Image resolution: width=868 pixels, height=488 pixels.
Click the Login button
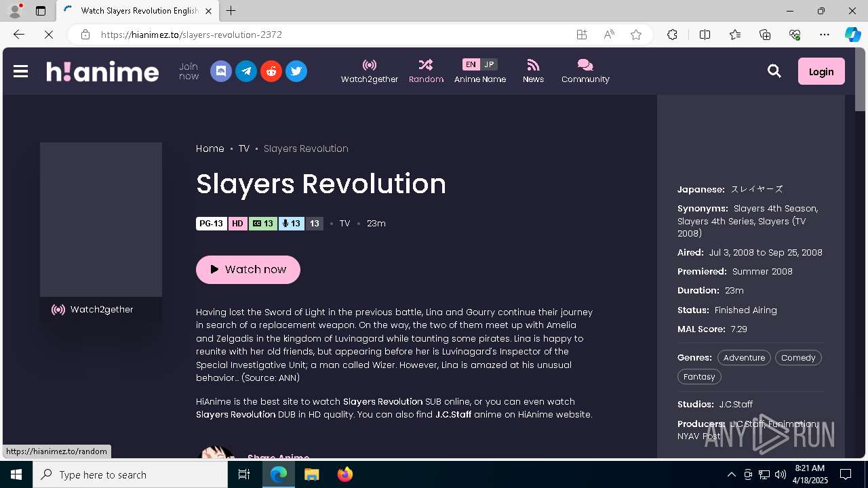(821, 71)
